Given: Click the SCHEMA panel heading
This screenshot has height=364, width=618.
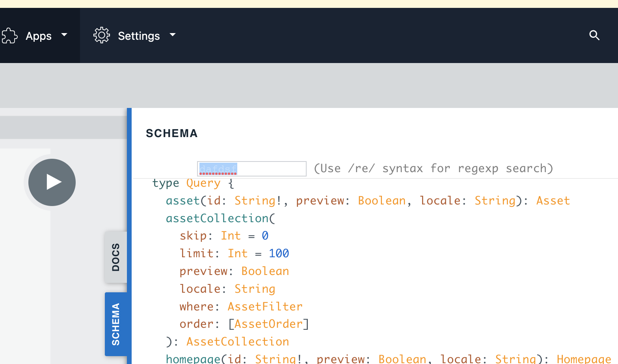Looking at the screenshot, I should [x=172, y=134].
